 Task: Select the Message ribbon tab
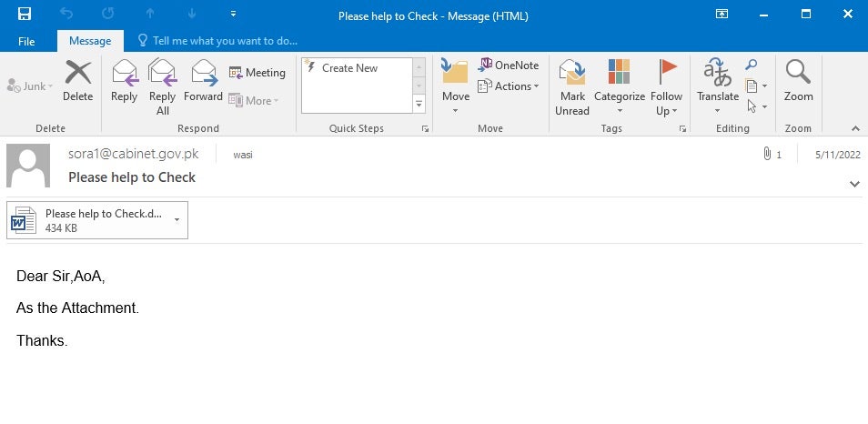90,41
